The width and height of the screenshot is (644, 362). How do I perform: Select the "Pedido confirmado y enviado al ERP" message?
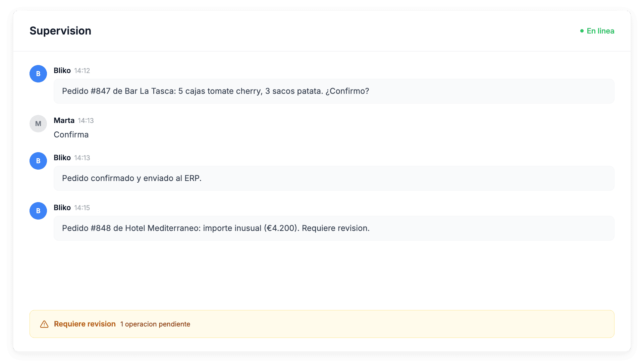point(132,178)
